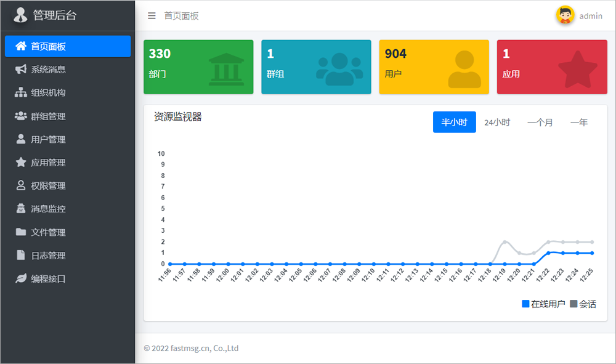Click the 12:19 session peak data point
The width and height of the screenshot is (616, 364).
pyautogui.click(x=505, y=242)
